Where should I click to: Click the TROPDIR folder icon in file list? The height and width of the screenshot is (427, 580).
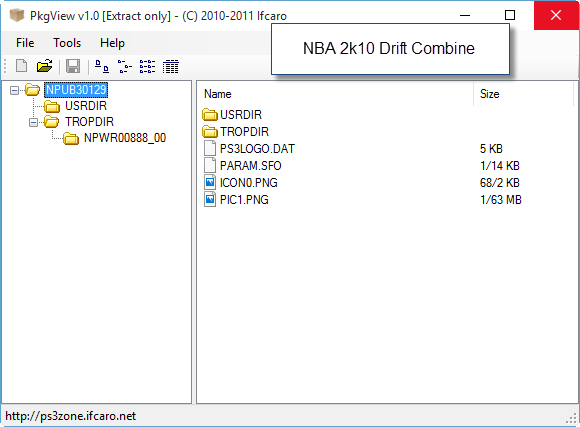point(210,131)
